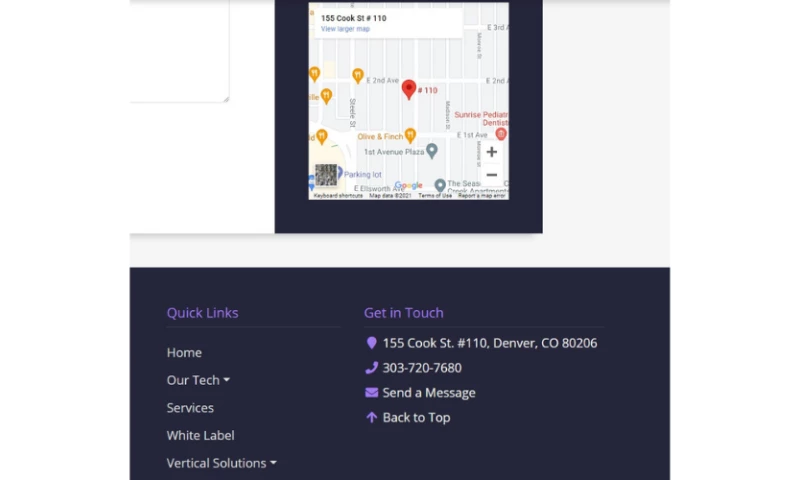The height and width of the screenshot is (480, 800).
Task: Click the Parking lot label on map
Action: pyautogui.click(x=363, y=174)
